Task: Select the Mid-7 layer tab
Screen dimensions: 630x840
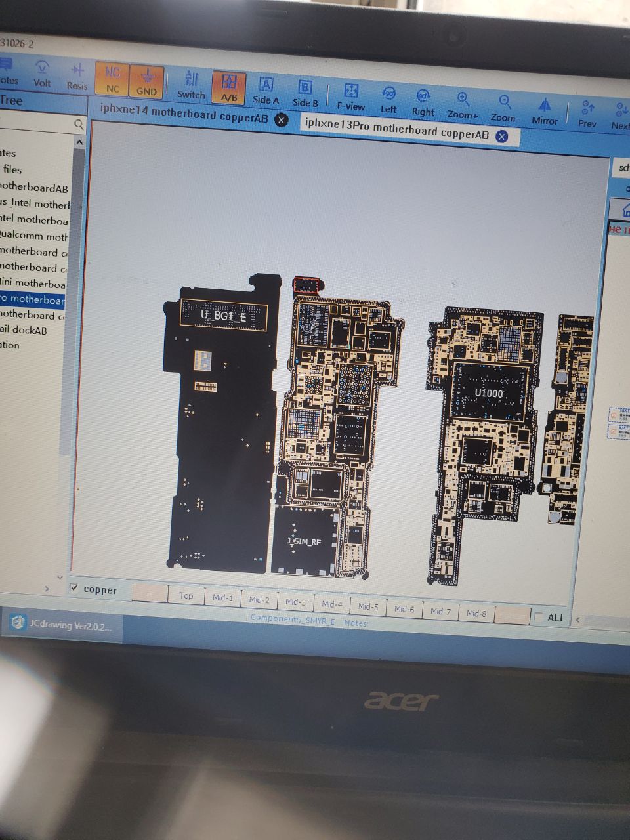Action: (x=440, y=611)
